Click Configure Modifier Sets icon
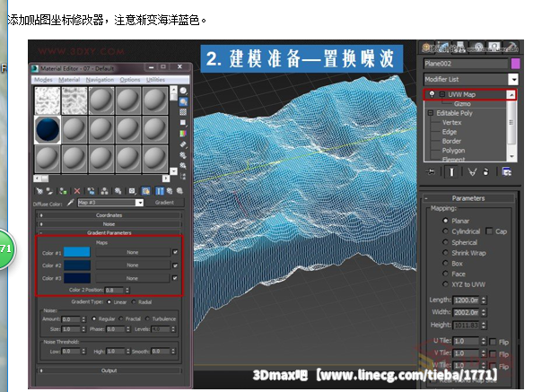 506,172
